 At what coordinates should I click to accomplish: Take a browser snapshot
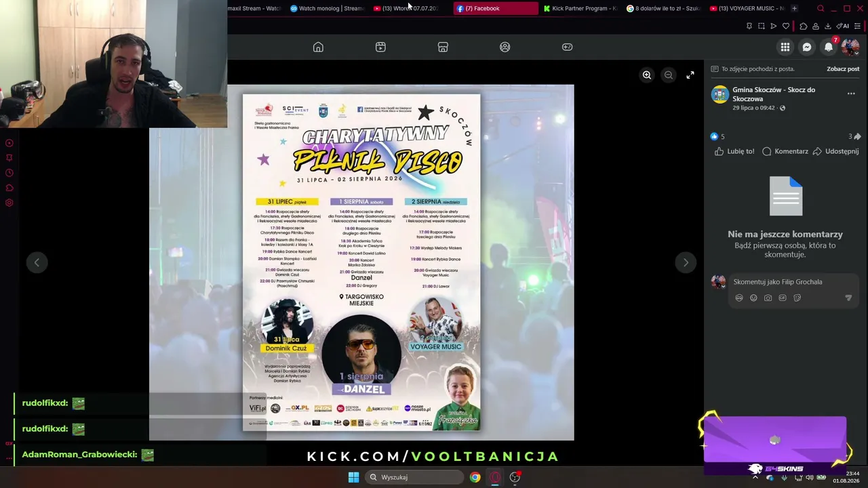click(x=762, y=26)
